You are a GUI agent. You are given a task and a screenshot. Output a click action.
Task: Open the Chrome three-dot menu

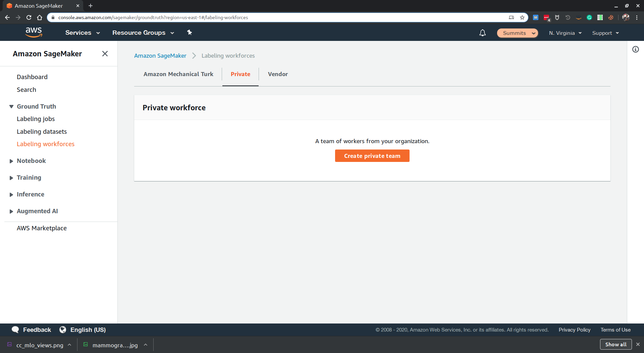pos(637,17)
